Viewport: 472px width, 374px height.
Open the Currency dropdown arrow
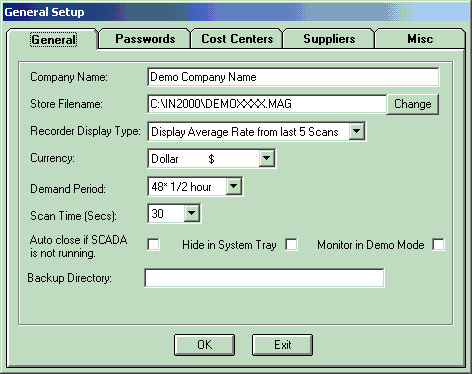pos(266,158)
